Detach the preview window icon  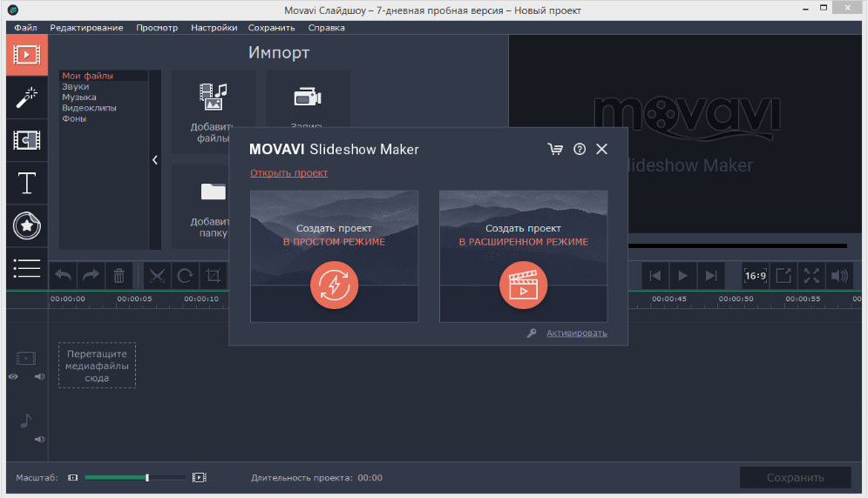point(783,276)
